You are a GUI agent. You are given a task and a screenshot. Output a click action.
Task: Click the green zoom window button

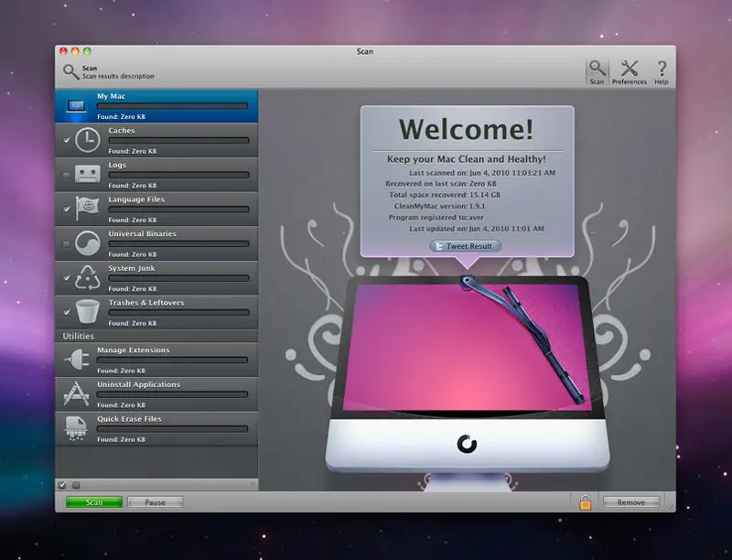(87, 51)
